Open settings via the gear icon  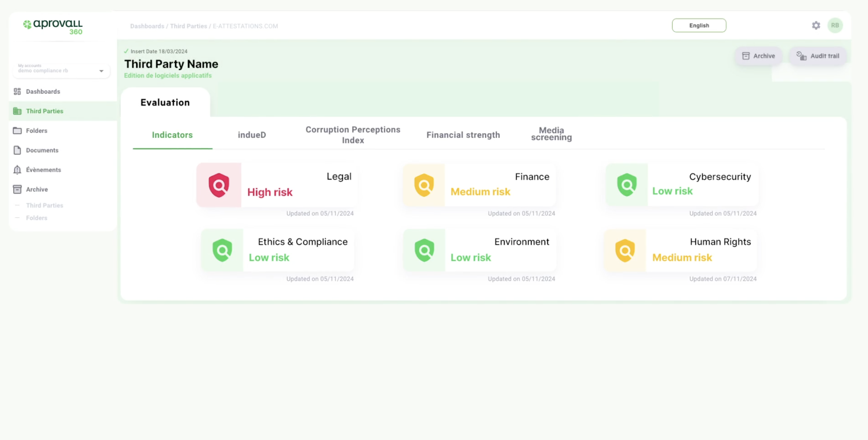point(816,26)
